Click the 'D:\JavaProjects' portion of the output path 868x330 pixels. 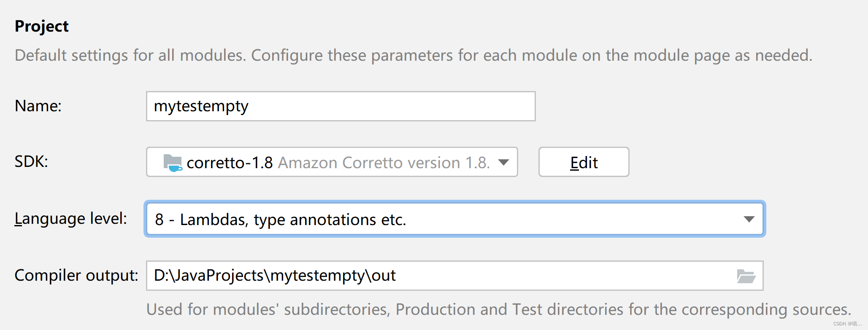pyautogui.click(x=209, y=276)
